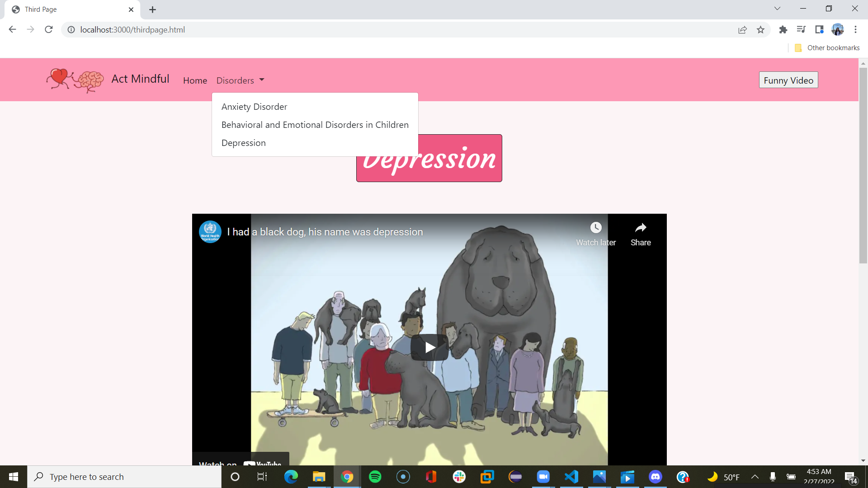The height and width of the screenshot is (488, 868).
Task: Click the page's vertical scrollbar thumb
Action: [x=863, y=165]
